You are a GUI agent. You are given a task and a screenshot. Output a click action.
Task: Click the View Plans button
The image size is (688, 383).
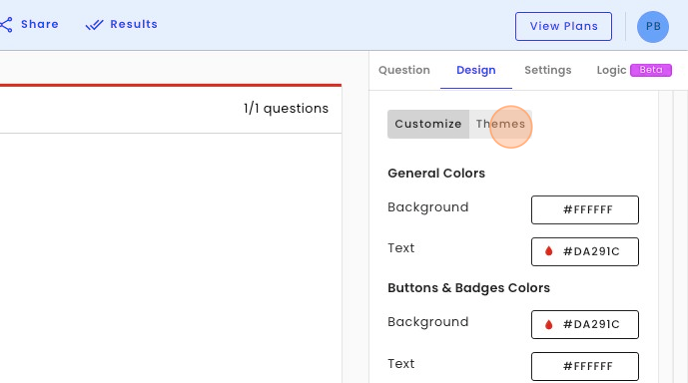[x=563, y=26]
